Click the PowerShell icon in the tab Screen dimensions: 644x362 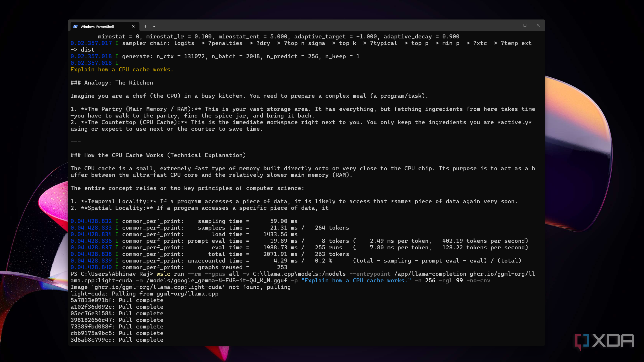point(75,26)
